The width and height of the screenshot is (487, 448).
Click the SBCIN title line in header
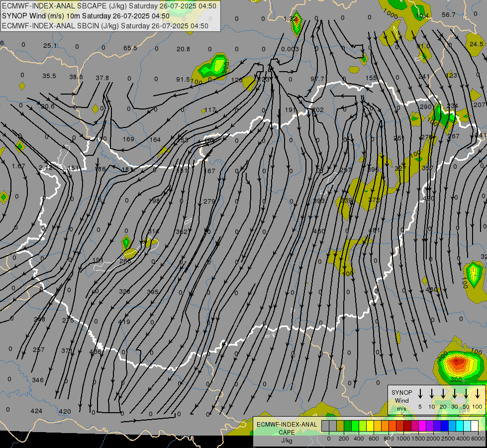pyautogui.click(x=105, y=26)
